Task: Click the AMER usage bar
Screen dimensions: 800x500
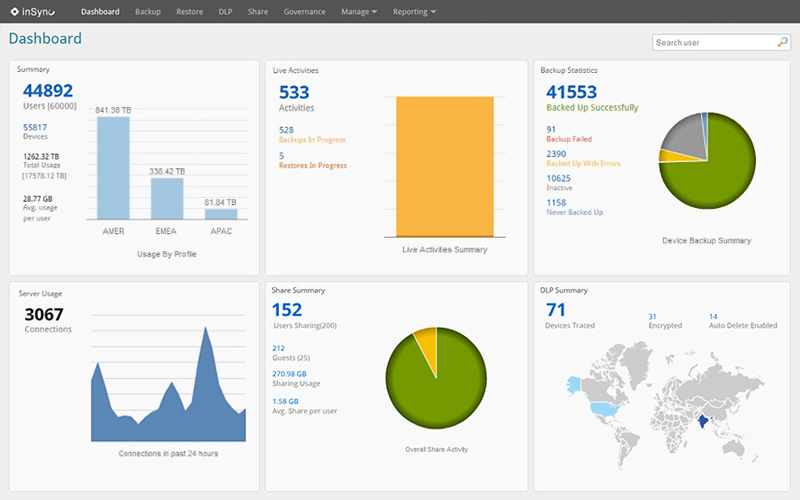Action: pyautogui.click(x=113, y=168)
